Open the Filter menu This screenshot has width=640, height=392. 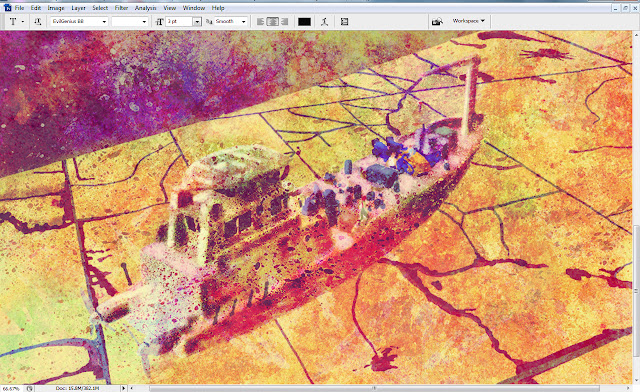click(x=121, y=8)
